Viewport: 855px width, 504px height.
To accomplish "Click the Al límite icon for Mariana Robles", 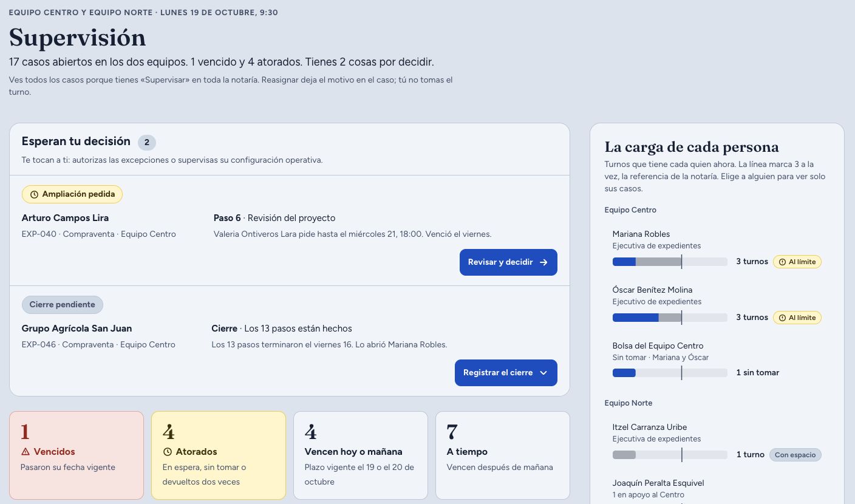I will (x=782, y=262).
